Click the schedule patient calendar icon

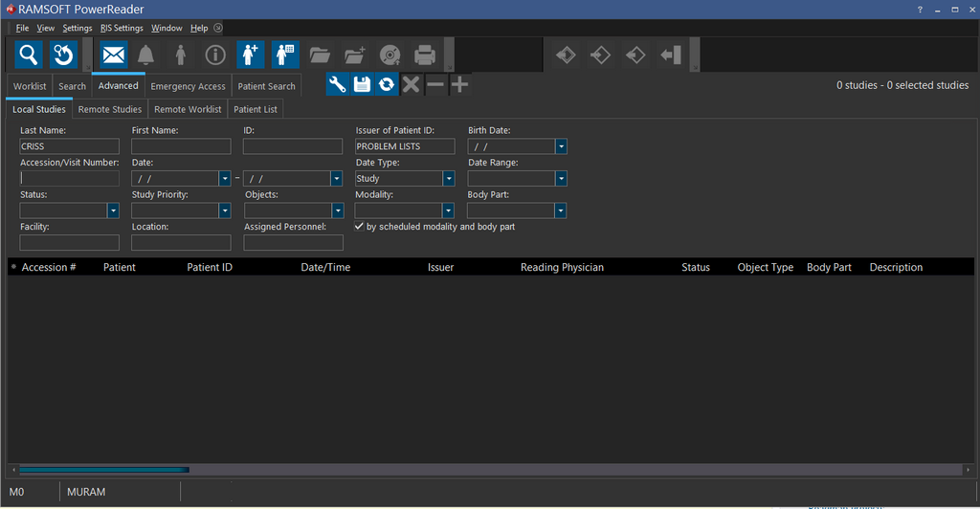pos(285,55)
